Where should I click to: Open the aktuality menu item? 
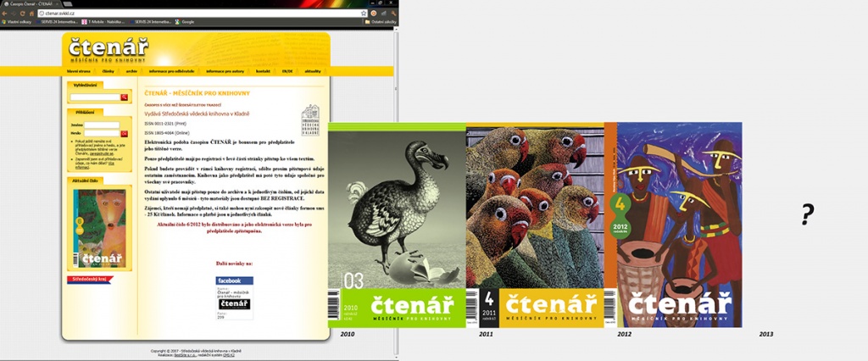coord(312,71)
